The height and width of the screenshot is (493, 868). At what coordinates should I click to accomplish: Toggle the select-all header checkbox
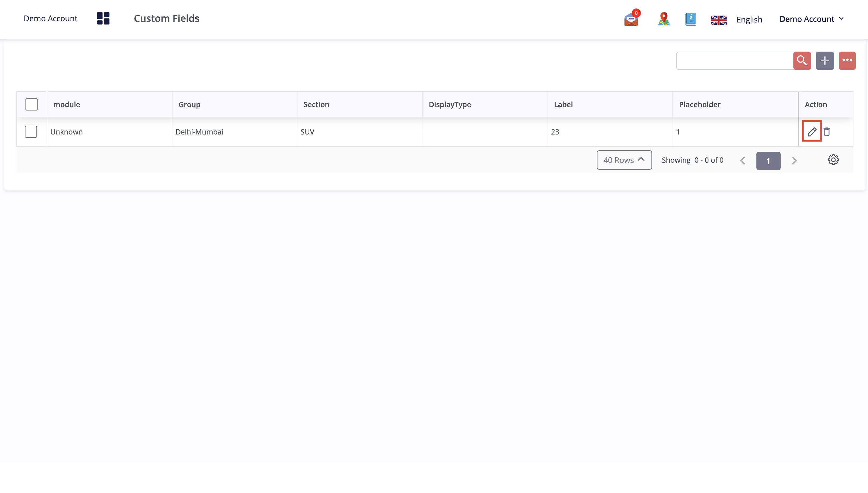click(32, 104)
